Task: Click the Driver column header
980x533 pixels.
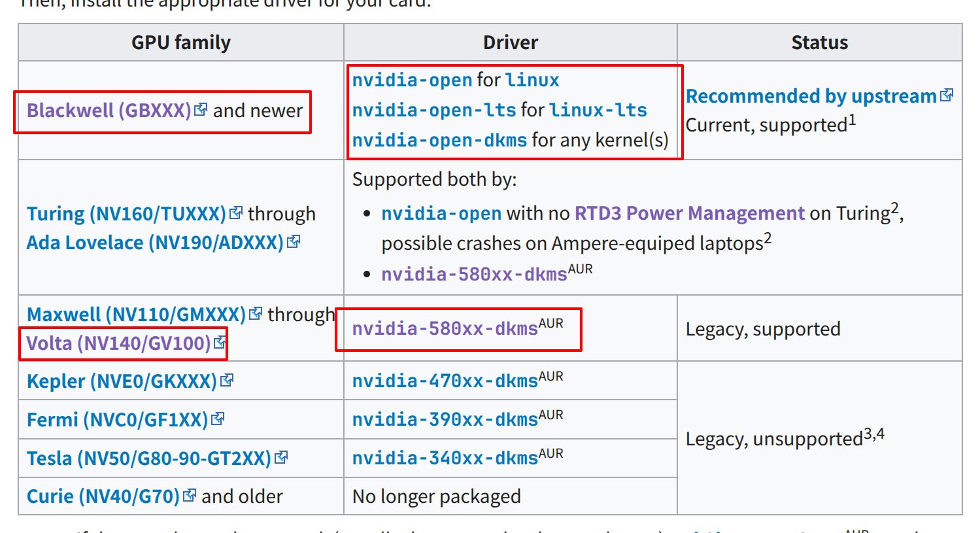Action: tap(510, 43)
